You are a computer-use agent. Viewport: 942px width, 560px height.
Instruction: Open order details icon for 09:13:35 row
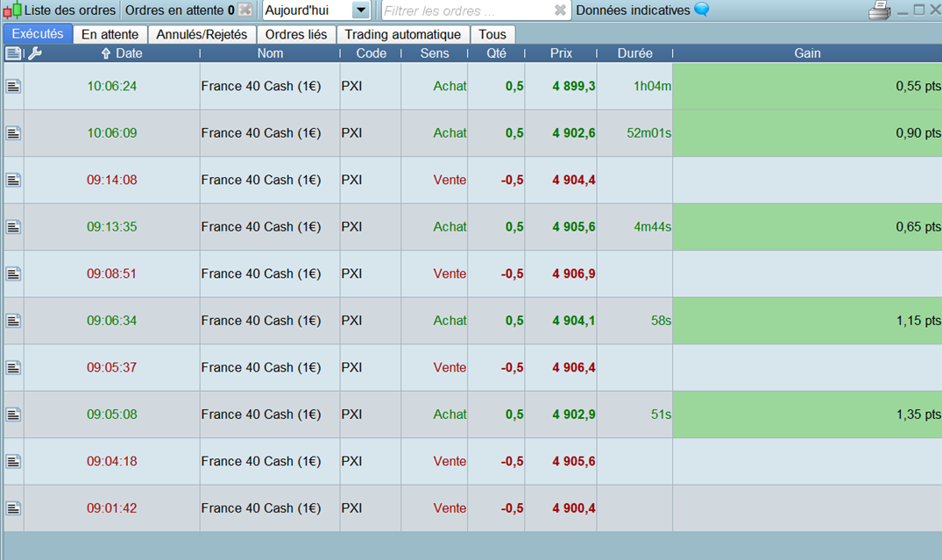(x=13, y=227)
